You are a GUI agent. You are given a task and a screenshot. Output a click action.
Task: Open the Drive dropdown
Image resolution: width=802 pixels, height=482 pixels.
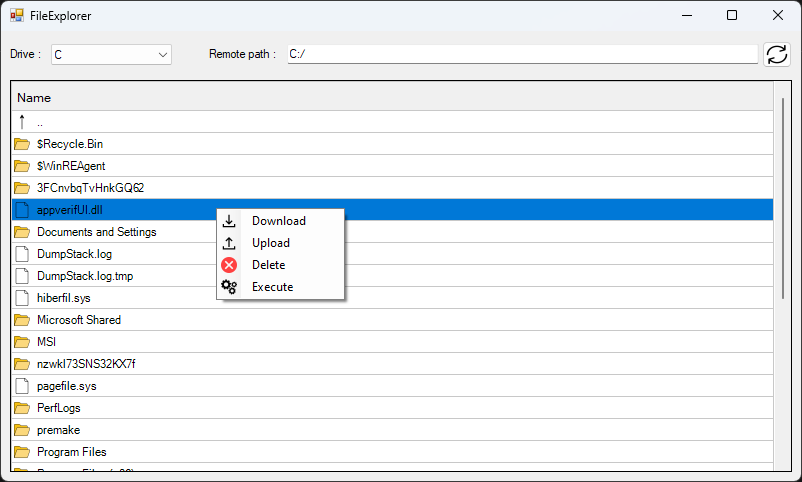(x=111, y=55)
